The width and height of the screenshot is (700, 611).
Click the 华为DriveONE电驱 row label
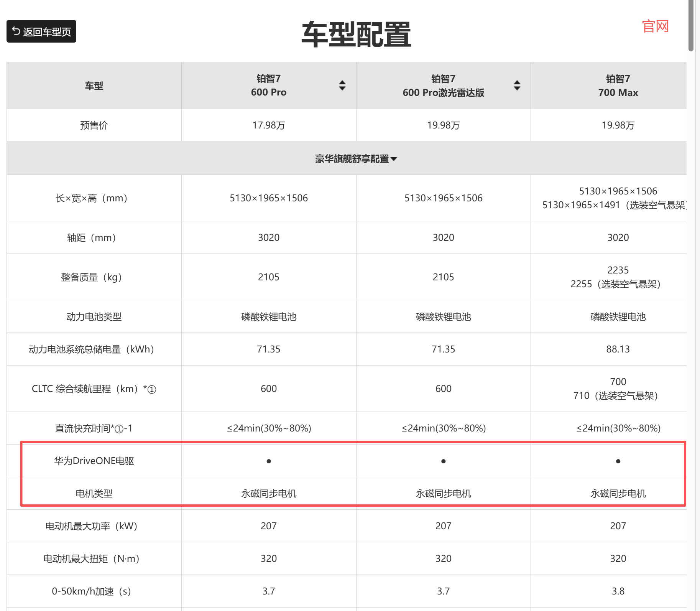[x=94, y=461]
